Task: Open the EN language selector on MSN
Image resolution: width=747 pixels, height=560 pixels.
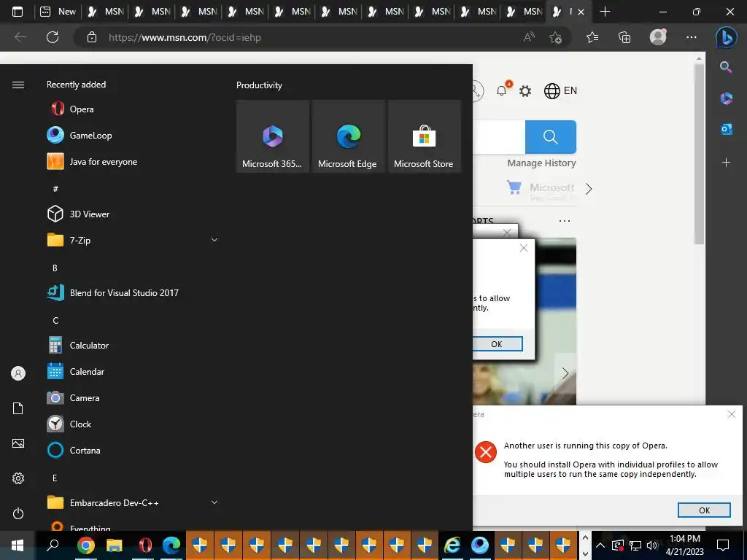Action: [x=560, y=90]
